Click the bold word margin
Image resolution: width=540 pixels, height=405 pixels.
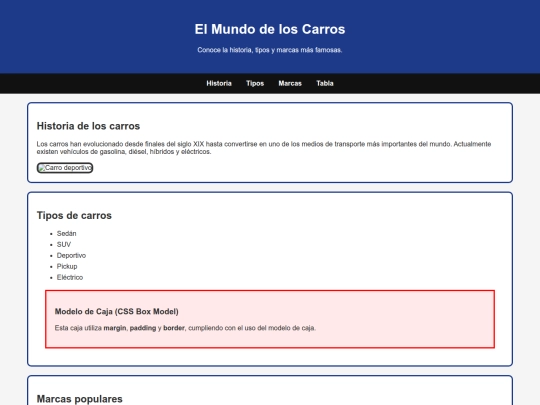[x=115, y=328]
